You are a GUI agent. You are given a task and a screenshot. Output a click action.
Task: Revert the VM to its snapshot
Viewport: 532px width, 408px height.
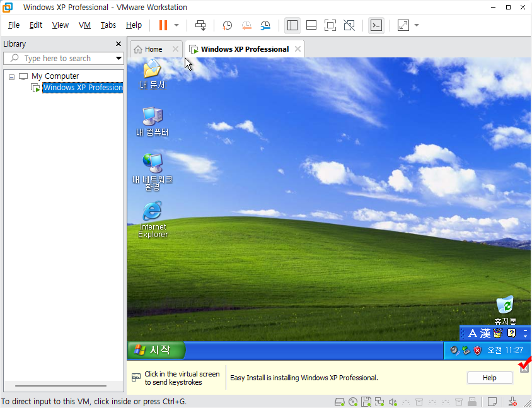click(246, 25)
